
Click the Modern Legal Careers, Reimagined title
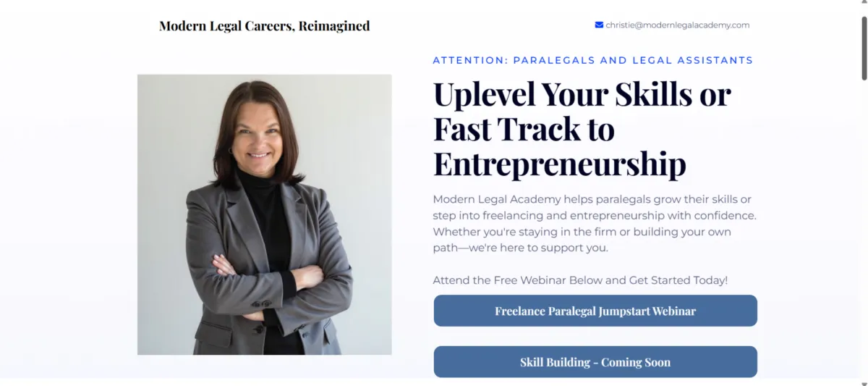pos(264,26)
